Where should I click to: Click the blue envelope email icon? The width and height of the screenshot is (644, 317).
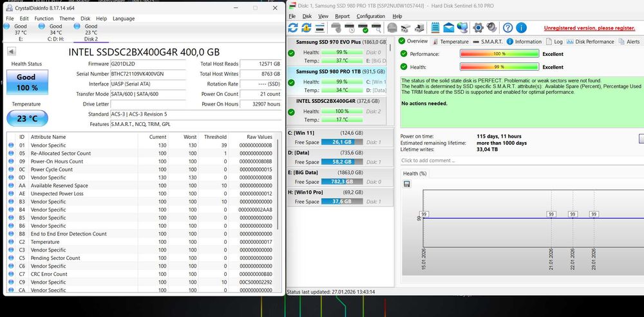click(448, 28)
